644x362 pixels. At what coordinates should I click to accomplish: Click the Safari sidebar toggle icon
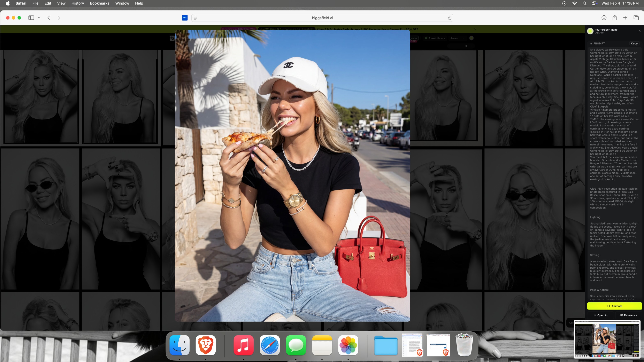click(31, 18)
